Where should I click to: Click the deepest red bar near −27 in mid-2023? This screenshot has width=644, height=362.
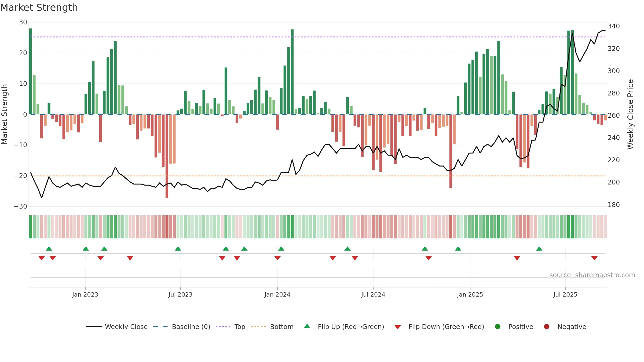(167, 156)
